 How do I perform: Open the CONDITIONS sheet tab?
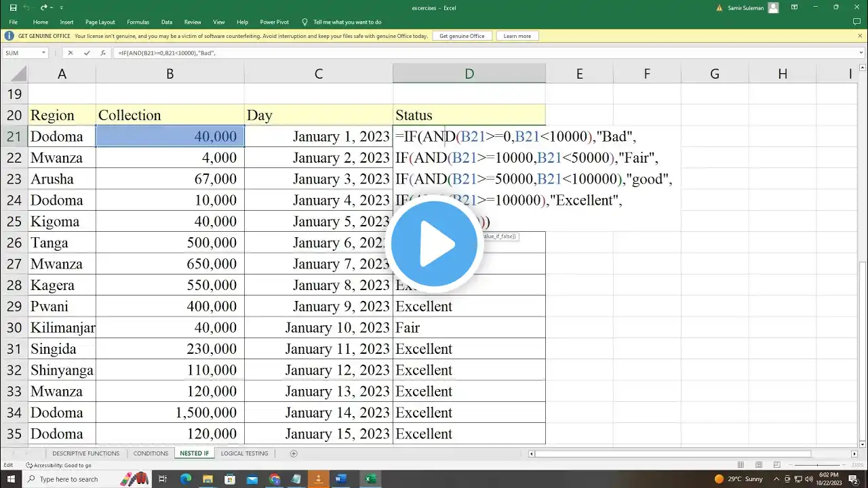click(x=151, y=453)
